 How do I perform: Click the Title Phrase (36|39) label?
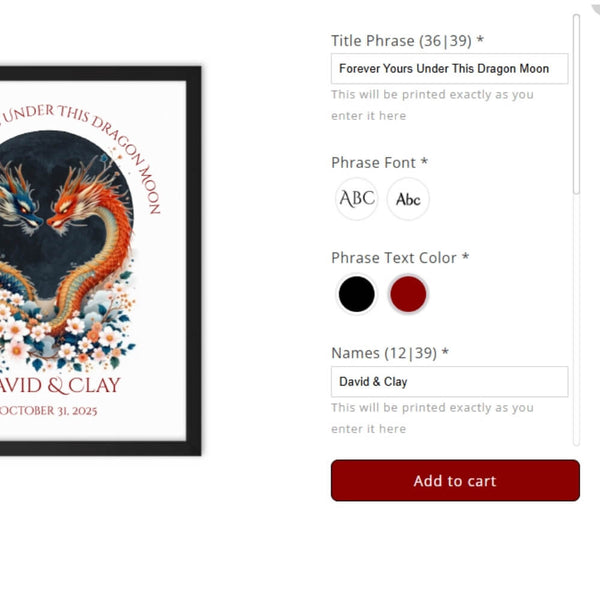click(408, 41)
